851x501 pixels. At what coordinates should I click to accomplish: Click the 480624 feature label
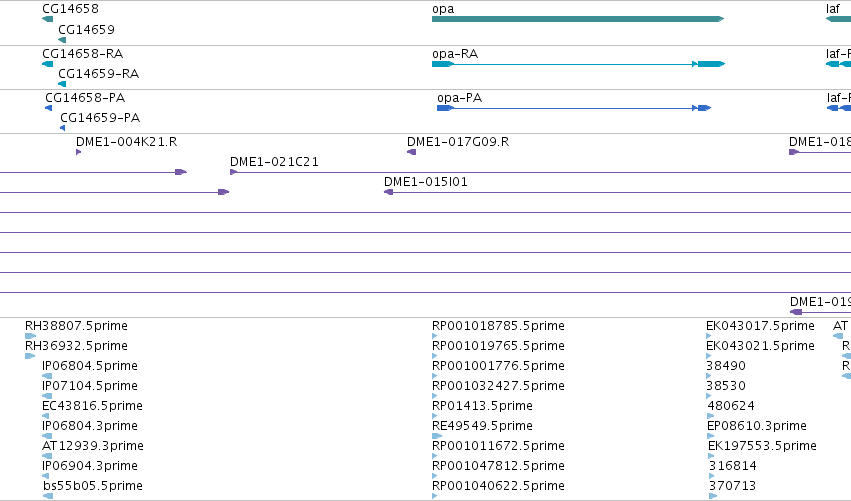[x=731, y=405]
